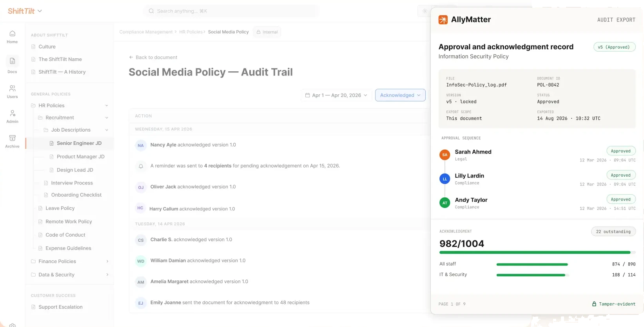644x327 pixels.
Task: Go to HR Policies breadcrumb
Action: 191,32
